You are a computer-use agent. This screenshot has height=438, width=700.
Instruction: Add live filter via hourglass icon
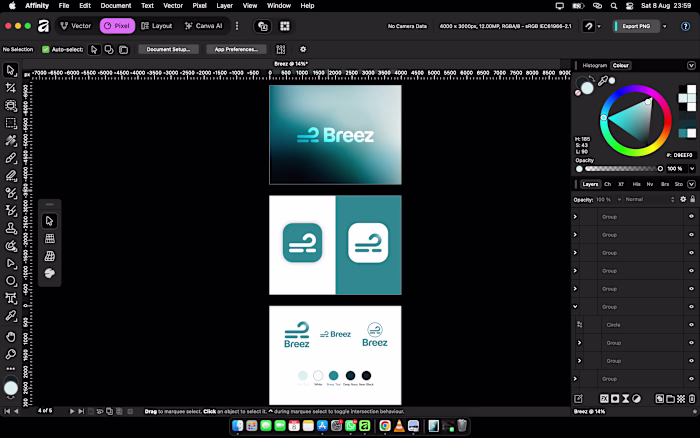[x=626, y=399]
